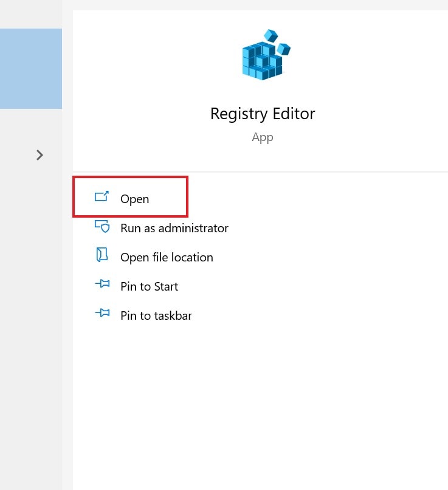Click the Open action's window-arrow icon
Viewport: 448px width, 490px height.
[102, 196]
